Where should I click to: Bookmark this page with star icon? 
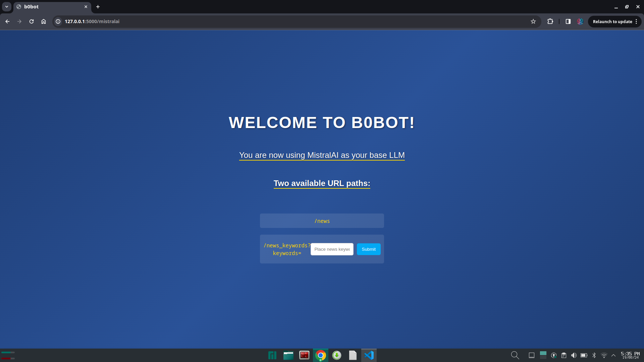tap(533, 21)
